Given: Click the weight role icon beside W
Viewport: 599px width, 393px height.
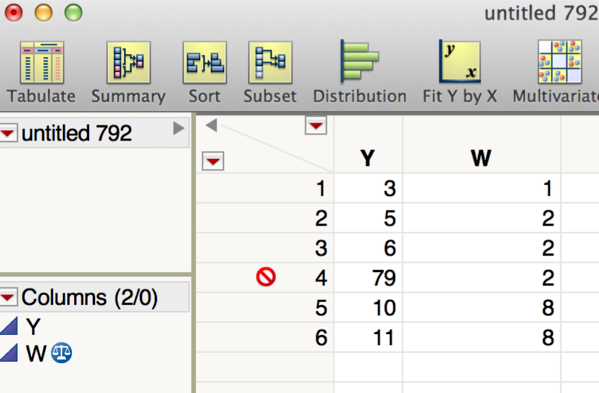Looking at the screenshot, I should pyautogui.click(x=62, y=353).
